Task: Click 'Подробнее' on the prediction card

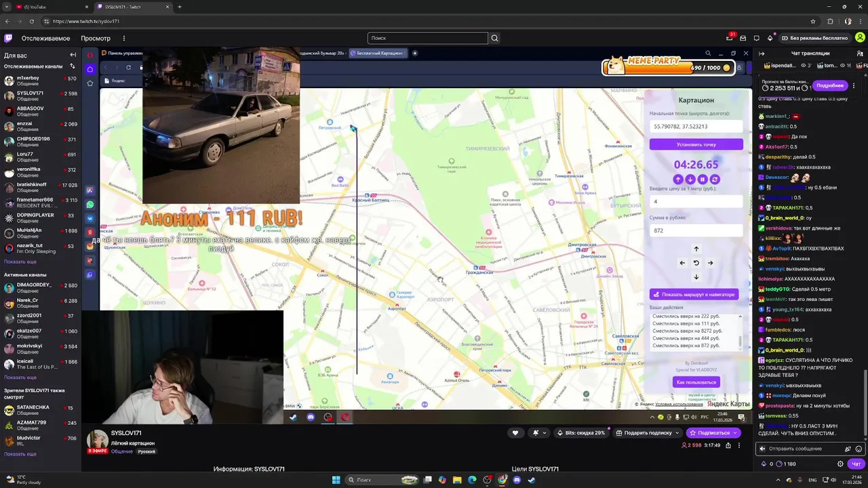Action: [830, 85]
